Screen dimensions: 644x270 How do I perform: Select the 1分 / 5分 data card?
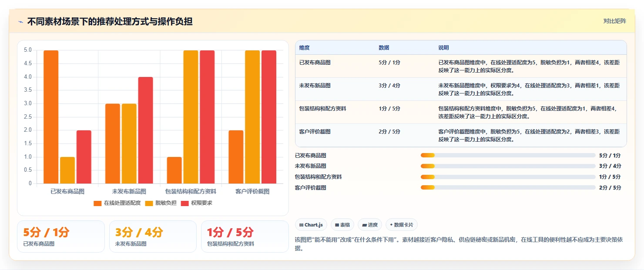click(245, 237)
